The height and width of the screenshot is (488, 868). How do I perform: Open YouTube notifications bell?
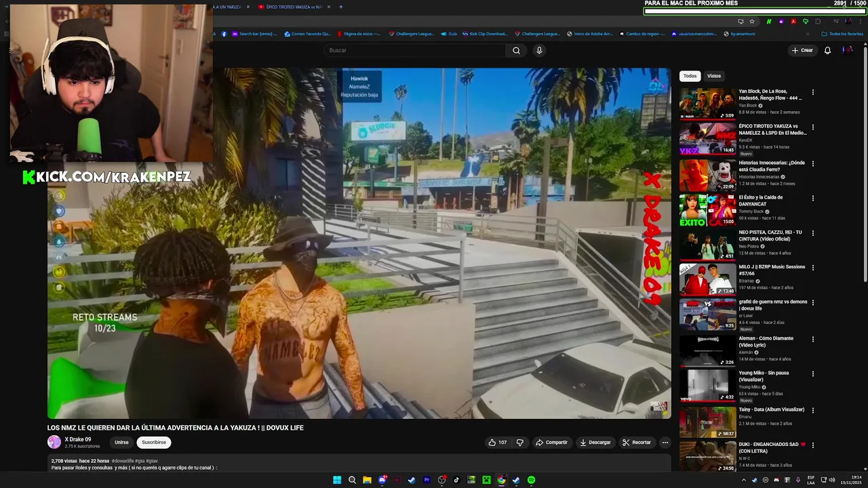point(827,50)
